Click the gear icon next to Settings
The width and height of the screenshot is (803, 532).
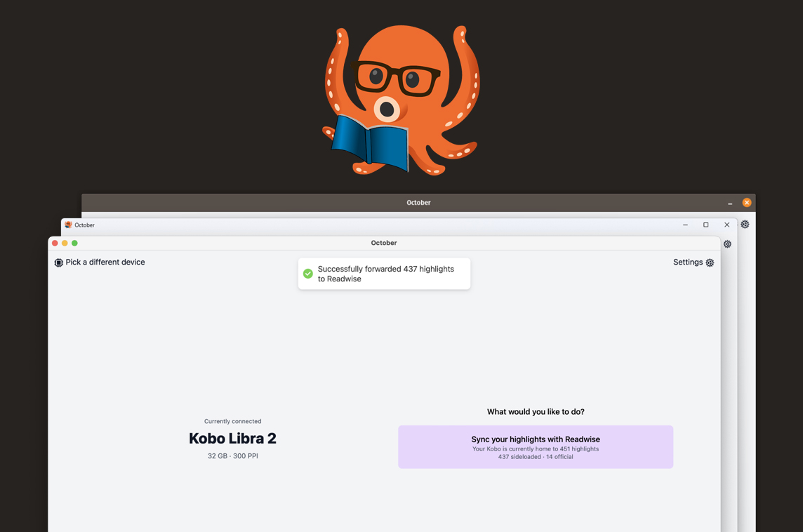(710, 262)
